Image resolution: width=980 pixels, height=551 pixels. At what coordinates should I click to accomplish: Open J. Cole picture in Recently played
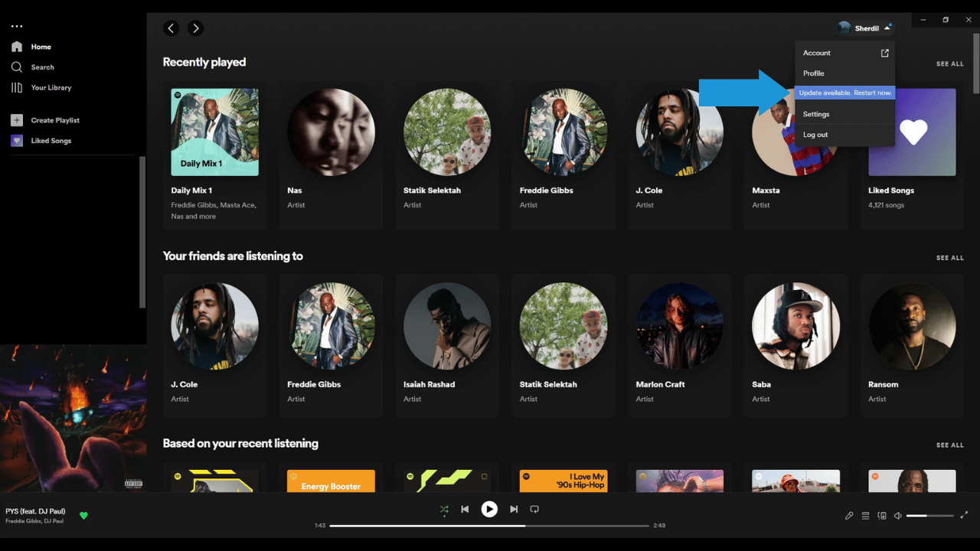click(680, 132)
